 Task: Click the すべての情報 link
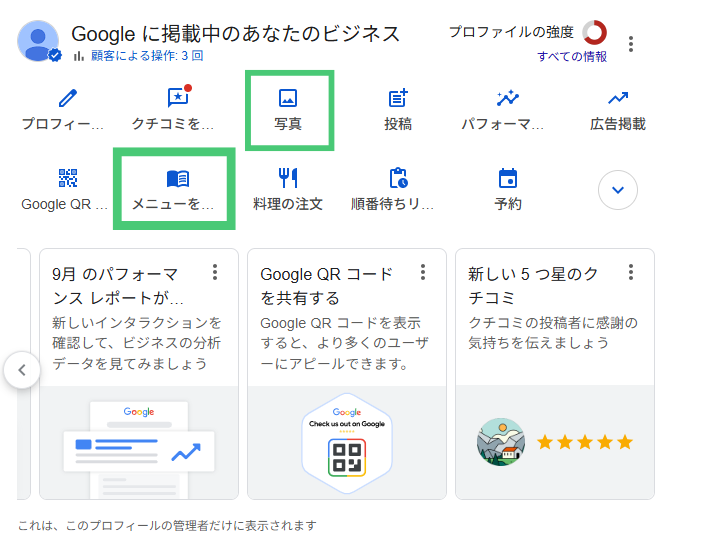[572, 57]
